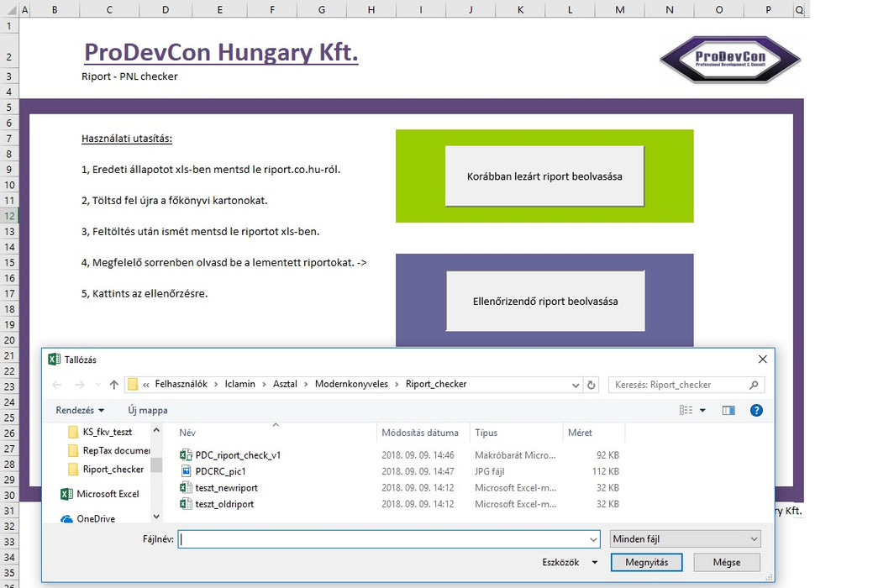Open the 'Minden fájl' file type dropdown

point(684,538)
